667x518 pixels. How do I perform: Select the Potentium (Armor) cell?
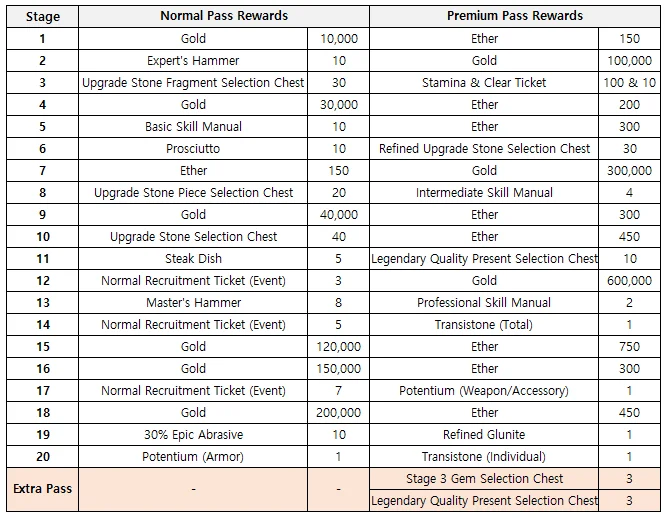pos(194,456)
